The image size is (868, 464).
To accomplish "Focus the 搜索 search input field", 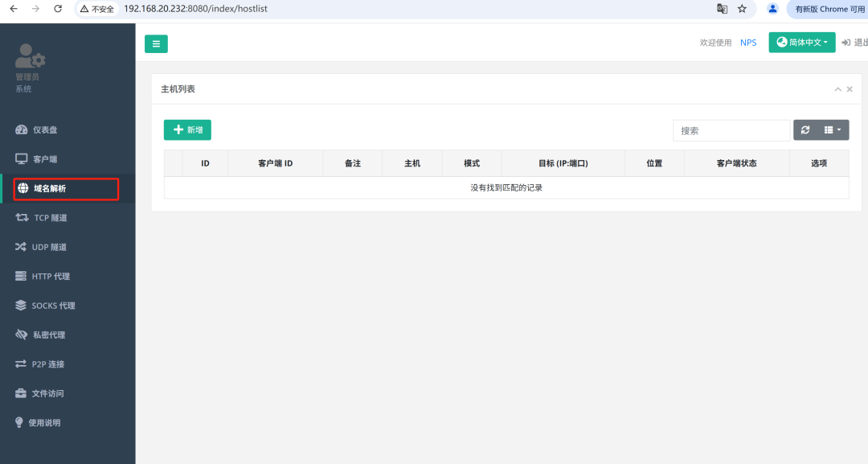I will click(731, 130).
